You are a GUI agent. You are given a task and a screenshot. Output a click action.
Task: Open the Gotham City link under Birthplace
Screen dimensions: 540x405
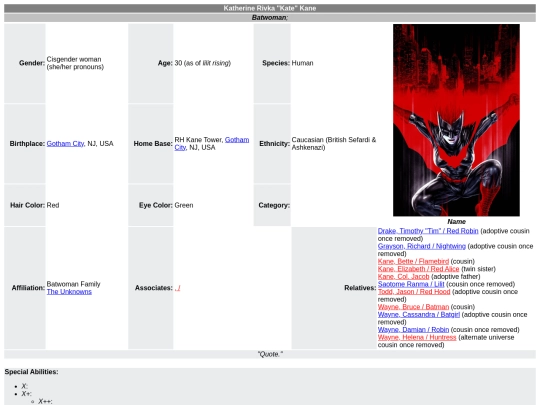point(65,144)
